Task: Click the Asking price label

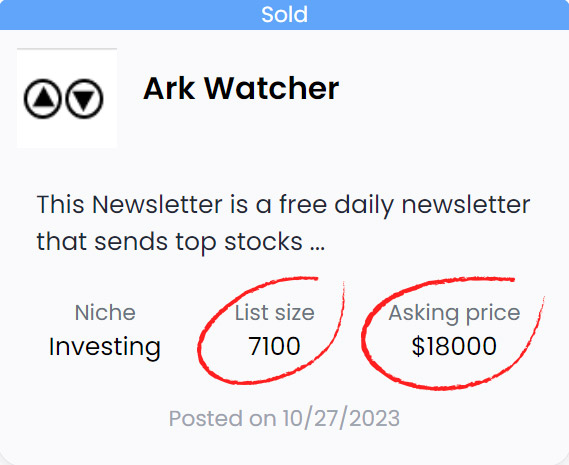Action: [x=454, y=313]
